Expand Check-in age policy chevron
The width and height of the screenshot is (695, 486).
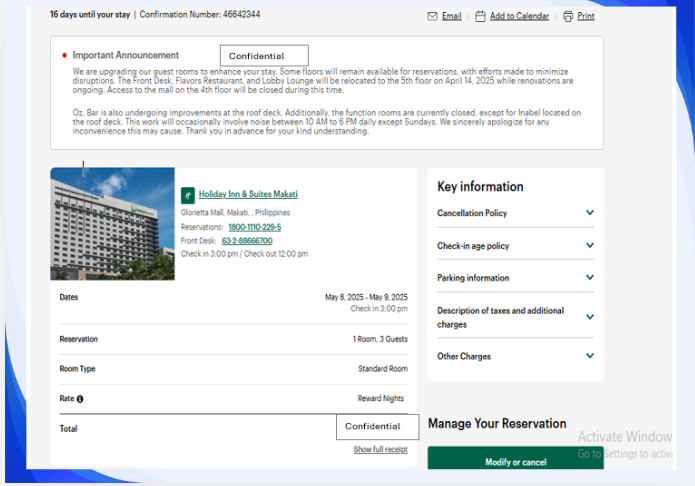[x=590, y=245]
